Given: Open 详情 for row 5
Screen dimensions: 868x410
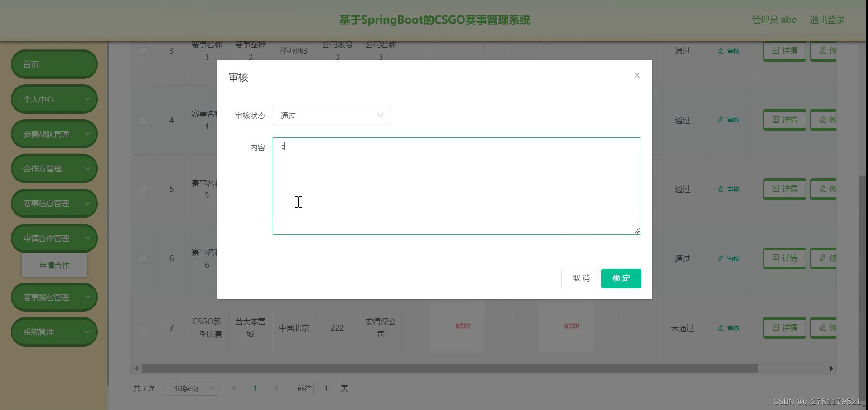Looking at the screenshot, I should 785,189.
